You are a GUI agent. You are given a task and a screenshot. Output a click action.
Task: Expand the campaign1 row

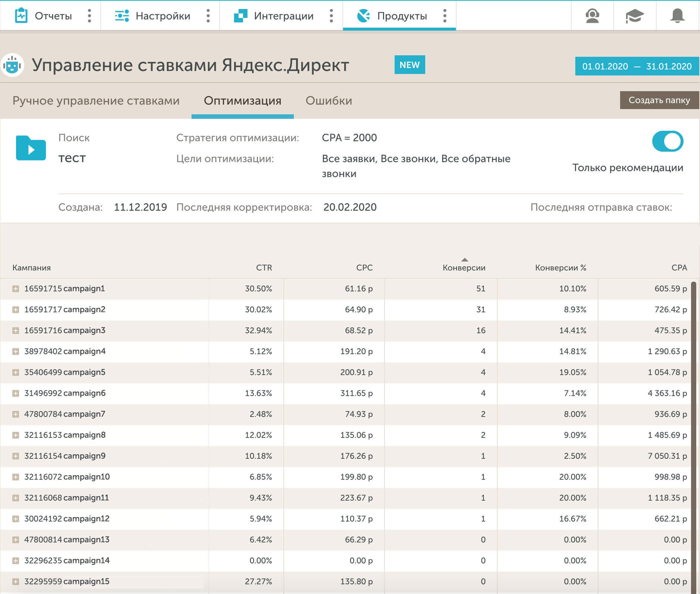pos(16,289)
